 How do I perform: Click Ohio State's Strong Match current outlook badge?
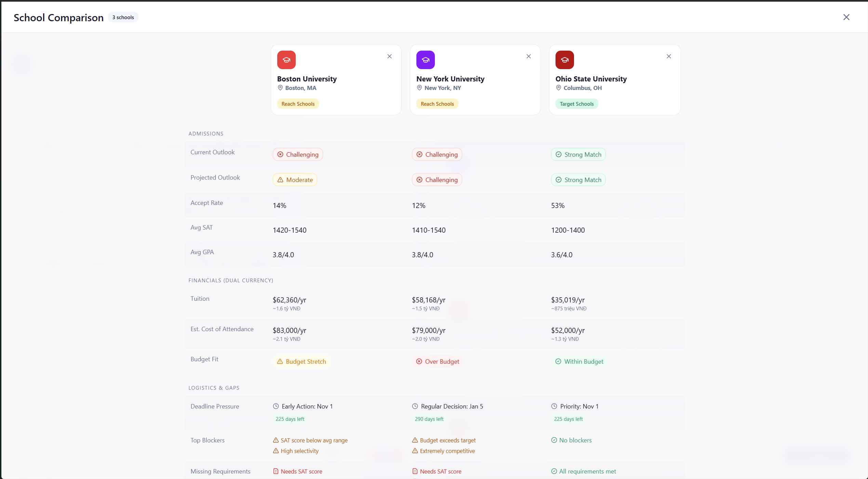point(578,155)
